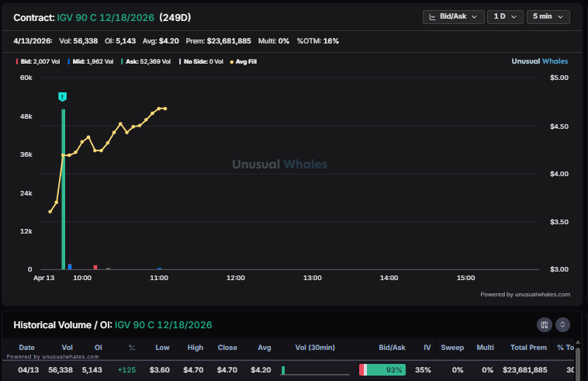This screenshot has width=588, height=381.
Task: Sort by the Vol (30min) column header
Action: tap(315, 348)
